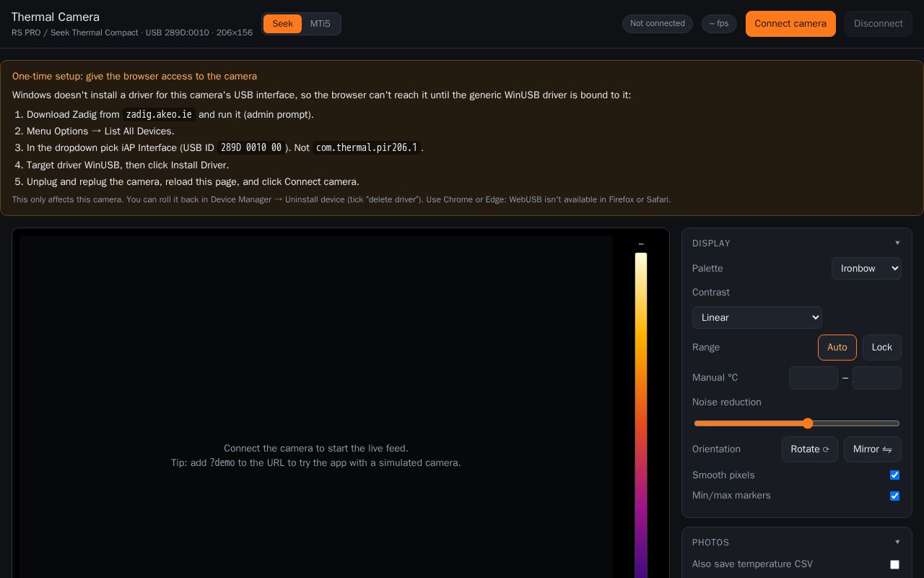The width and height of the screenshot is (924, 578).
Task: Click the Thermal Camera title
Action: tap(56, 17)
